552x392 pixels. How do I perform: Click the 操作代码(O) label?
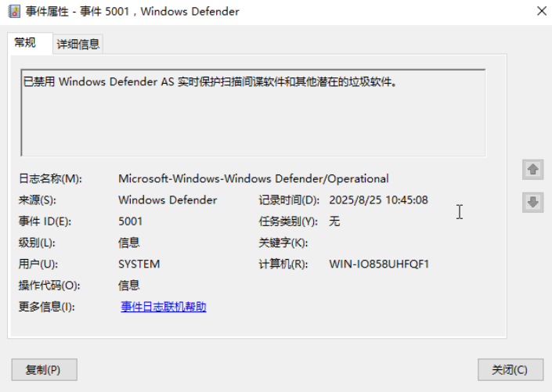pos(49,286)
